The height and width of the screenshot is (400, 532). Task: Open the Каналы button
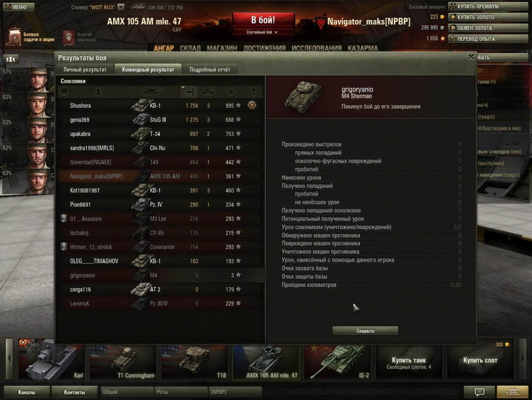(27, 392)
